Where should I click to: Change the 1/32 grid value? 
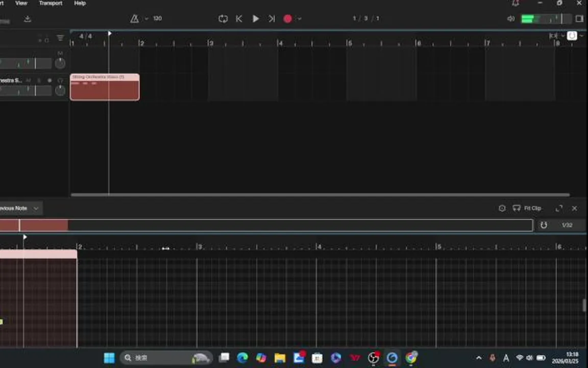(567, 225)
